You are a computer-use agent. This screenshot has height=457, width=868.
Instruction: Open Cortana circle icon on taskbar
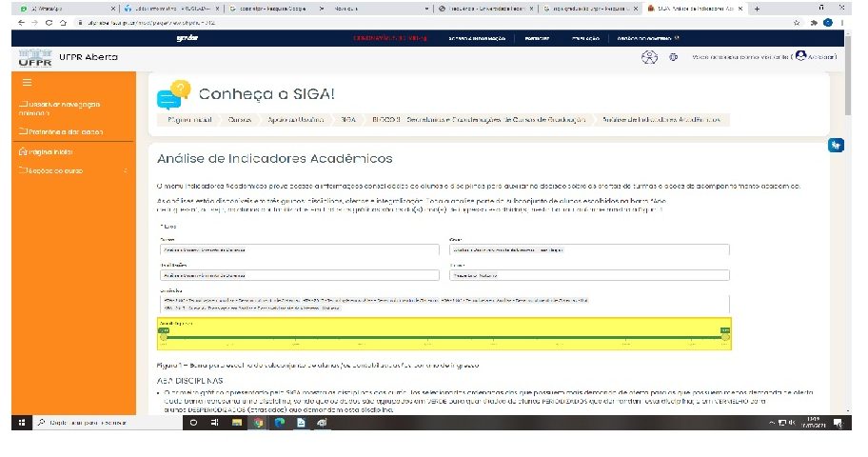click(x=193, y=423)
